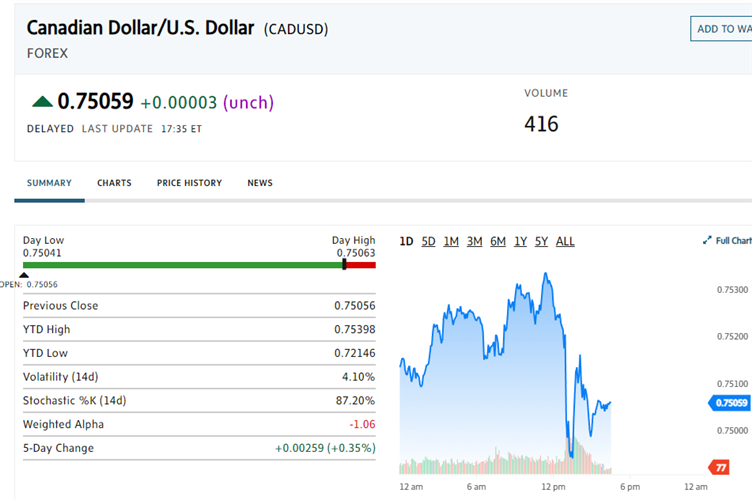Switch chart range to 5D
This screenshot has width=752, height=500.
tap(428, 241)
